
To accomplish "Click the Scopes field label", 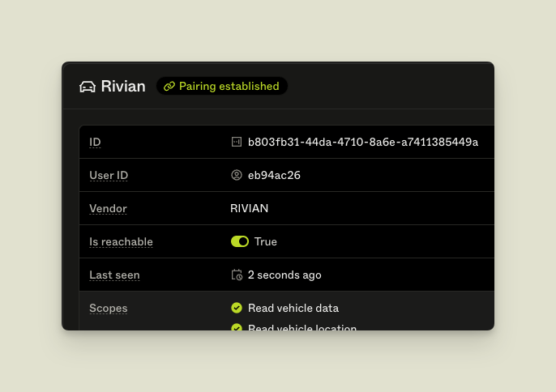I will [x=108, y=308].
